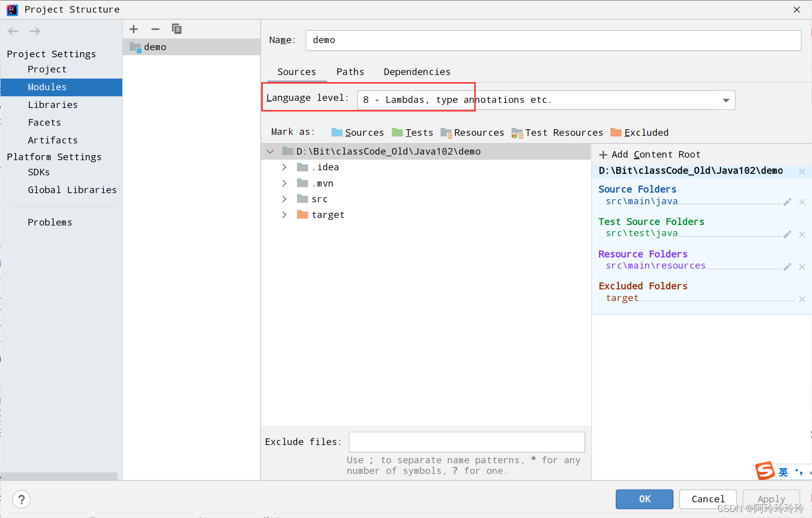Open Global Libraries settings

coord(72,190)
